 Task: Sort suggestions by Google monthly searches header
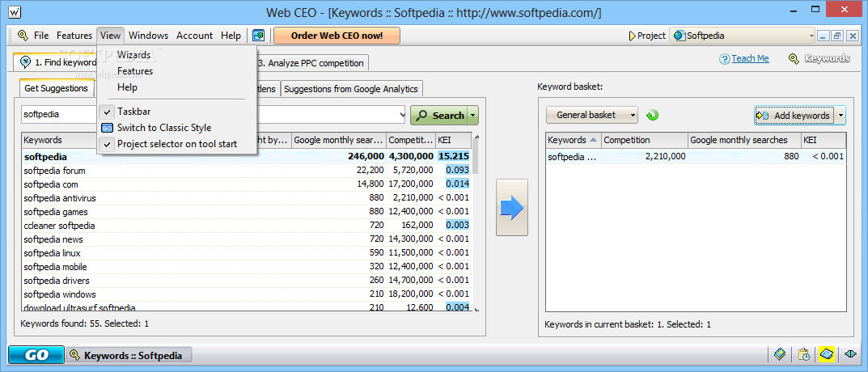pos(338,140)
